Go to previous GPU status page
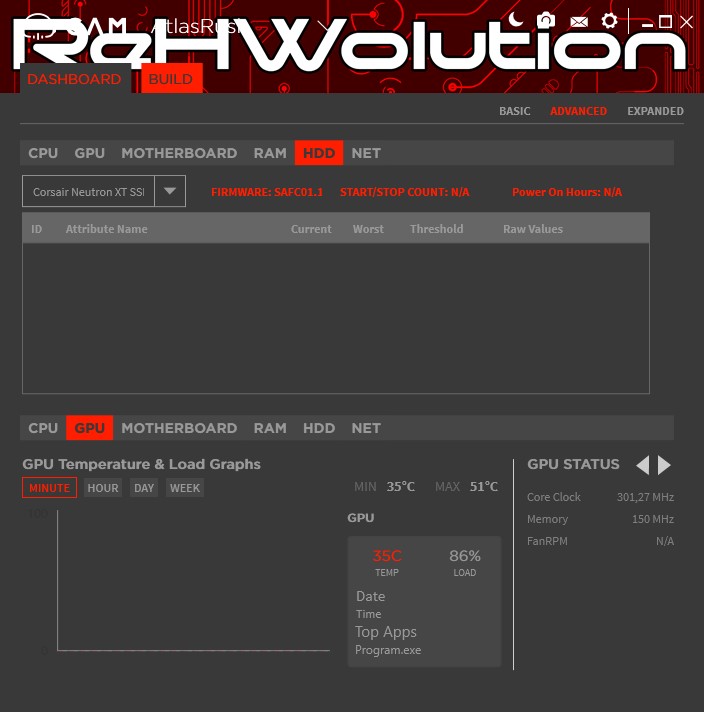Image resolution: width=704 pixels, height=712 pixels. 643,465
